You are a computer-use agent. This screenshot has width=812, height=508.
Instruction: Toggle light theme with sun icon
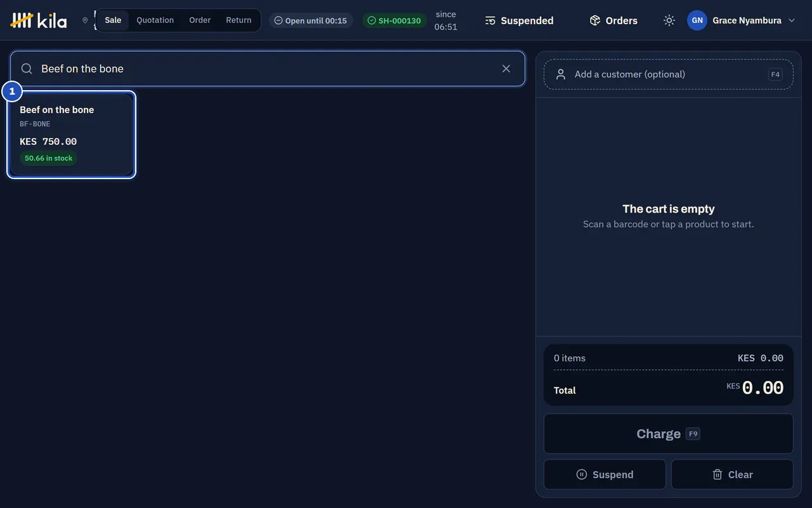(669, 20)
